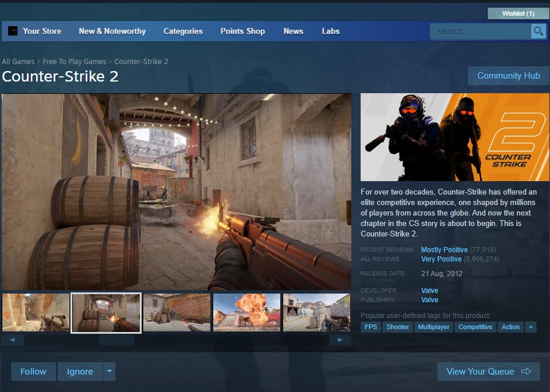Click the right arrow of thumbnail strip
Screen dimensions: 550x392
pos(340,340)
